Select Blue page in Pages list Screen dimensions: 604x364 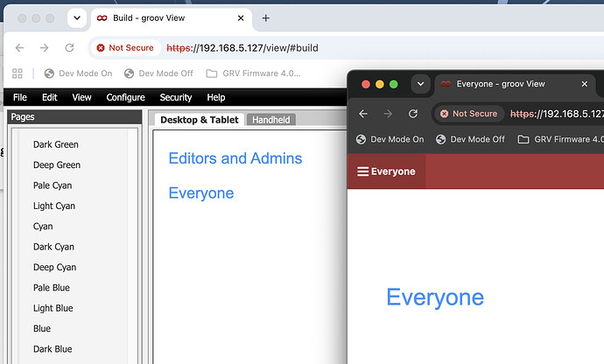(42, 328)
